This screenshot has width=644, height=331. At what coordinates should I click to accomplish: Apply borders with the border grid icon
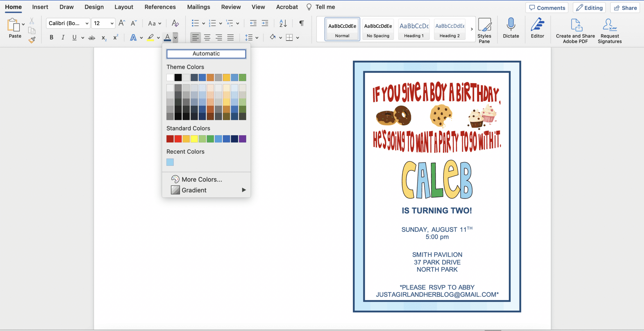coord(289,37)
